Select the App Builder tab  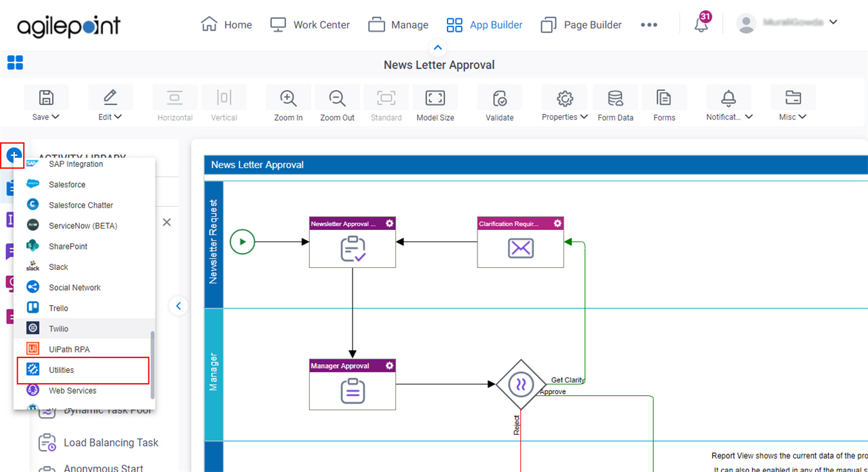pos(484,24)
